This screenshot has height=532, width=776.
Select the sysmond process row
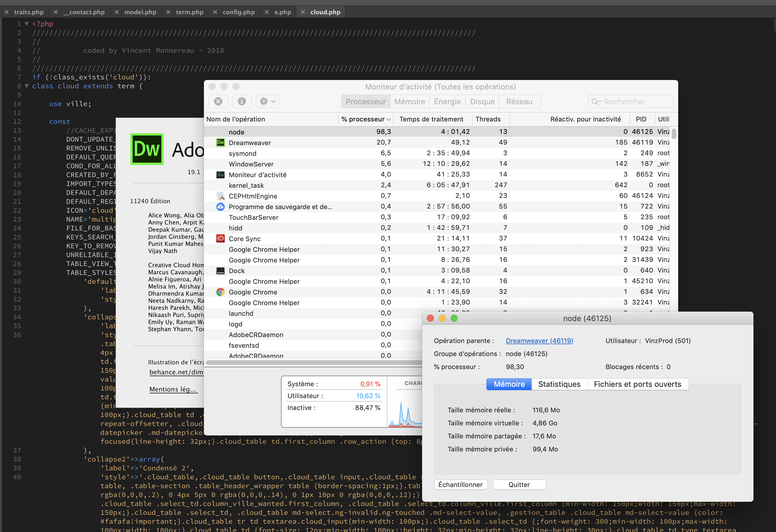437,153
